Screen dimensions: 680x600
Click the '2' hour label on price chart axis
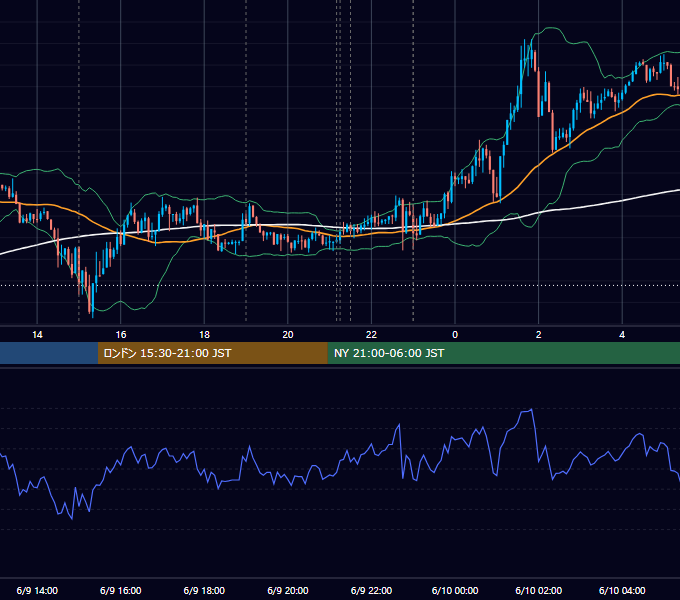click(539, 334)
